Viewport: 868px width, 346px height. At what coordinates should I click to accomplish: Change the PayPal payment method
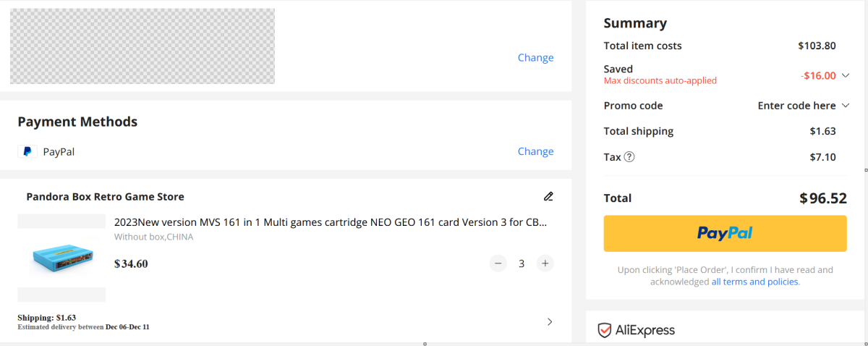click(535, 151)
